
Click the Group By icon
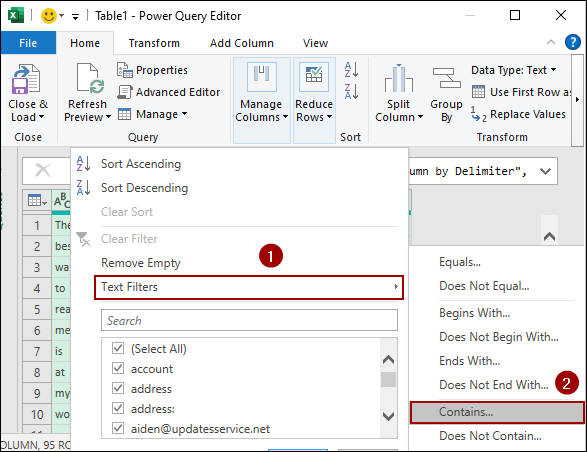click(446, 78)
